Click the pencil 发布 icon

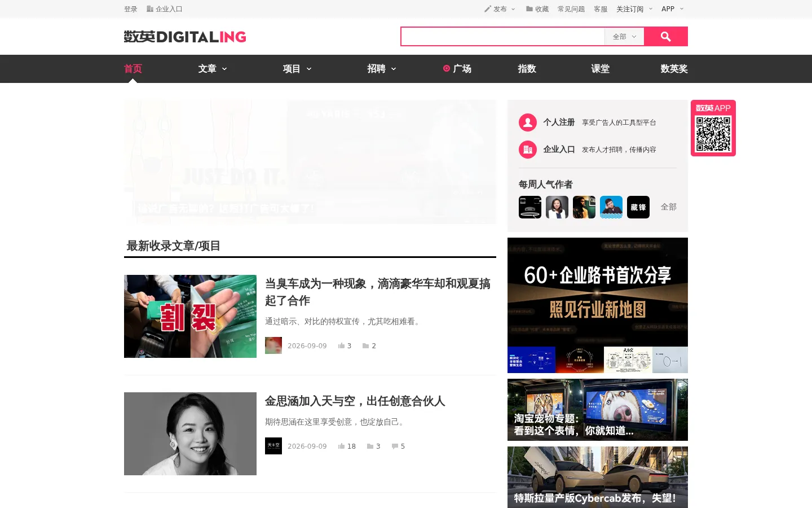pyautogui.click(x=488, y=9)
